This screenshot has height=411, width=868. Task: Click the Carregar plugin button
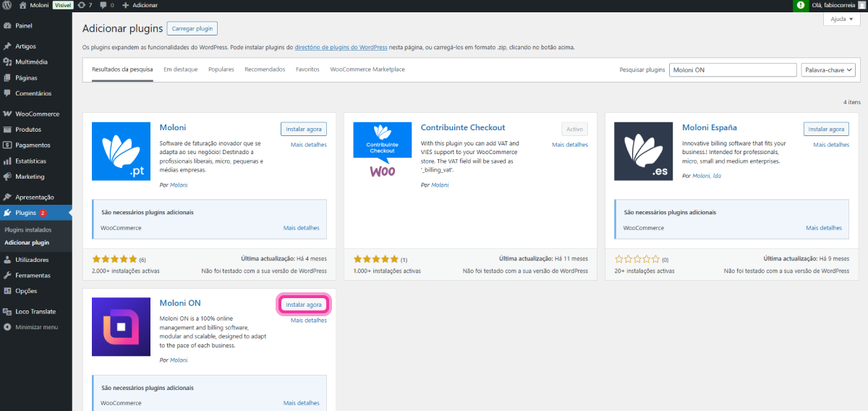192,28
